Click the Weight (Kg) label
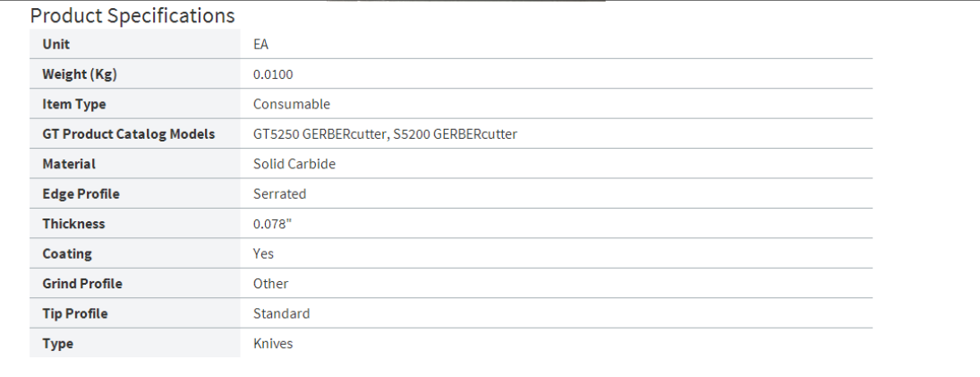Image resolution: width=980 pixels, height=377 pixels. (80, 74)
